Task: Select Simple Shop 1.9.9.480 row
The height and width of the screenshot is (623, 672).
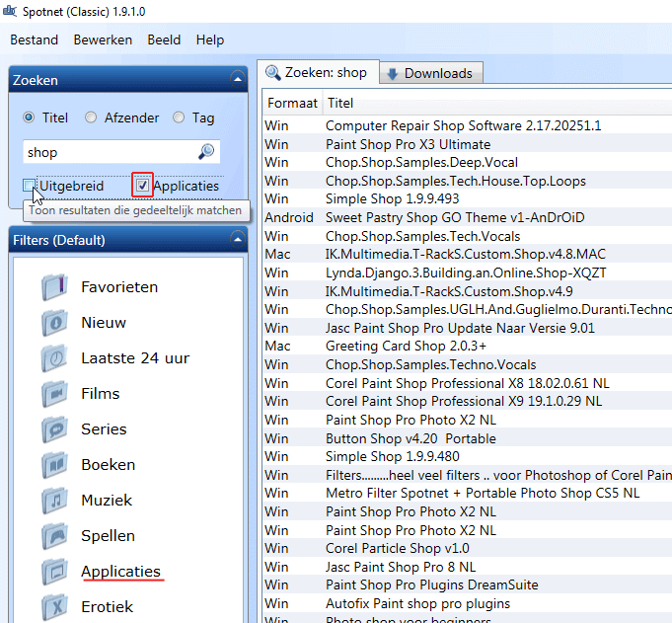Action: (467, 457)
